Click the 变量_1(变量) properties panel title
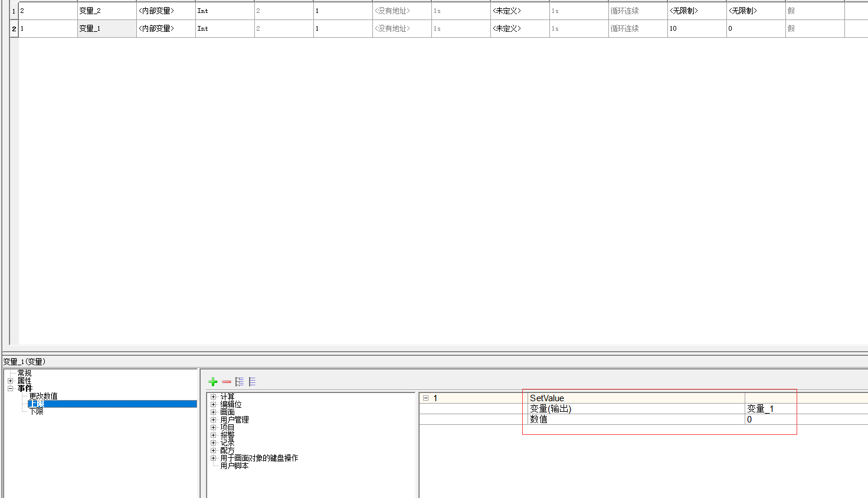Viewport: 868px width, 498px height. tap(24, 362)
